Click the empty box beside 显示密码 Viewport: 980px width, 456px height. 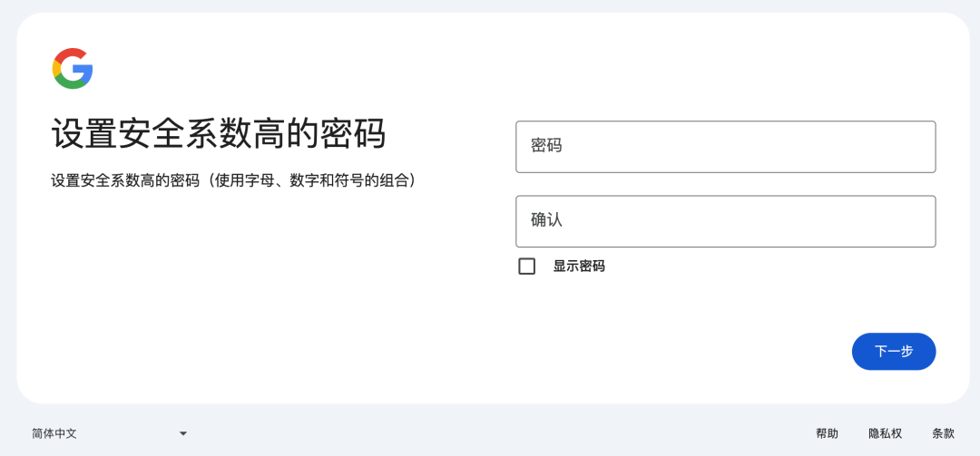click(526, 267)
